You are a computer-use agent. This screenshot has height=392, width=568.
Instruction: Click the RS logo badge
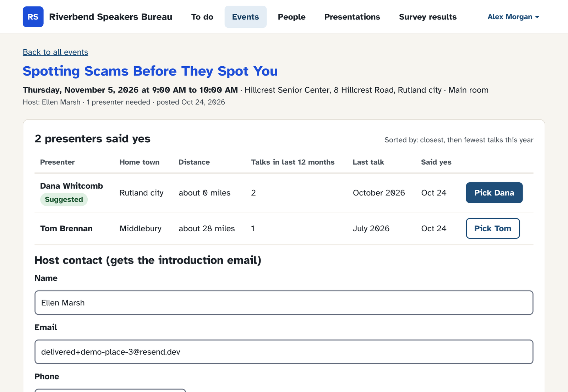33,17
